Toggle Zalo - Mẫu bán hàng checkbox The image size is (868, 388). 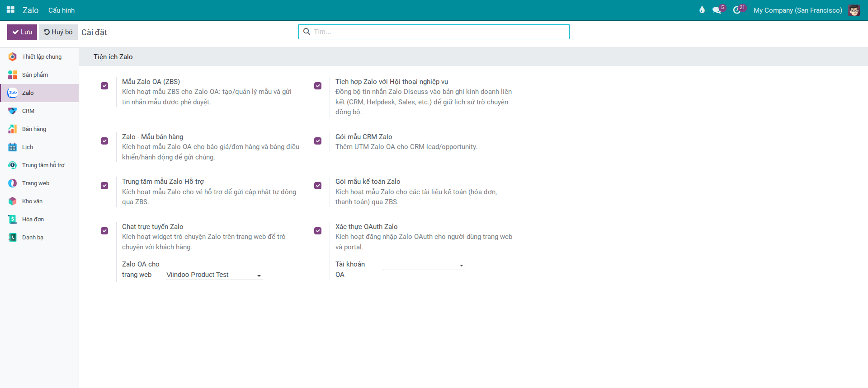[x=104, y=141]
